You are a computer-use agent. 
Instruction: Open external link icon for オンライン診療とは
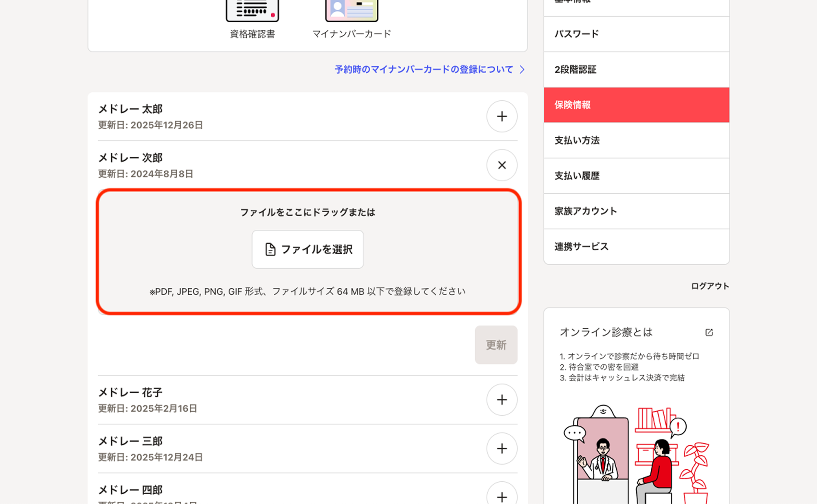click(709, 332)
